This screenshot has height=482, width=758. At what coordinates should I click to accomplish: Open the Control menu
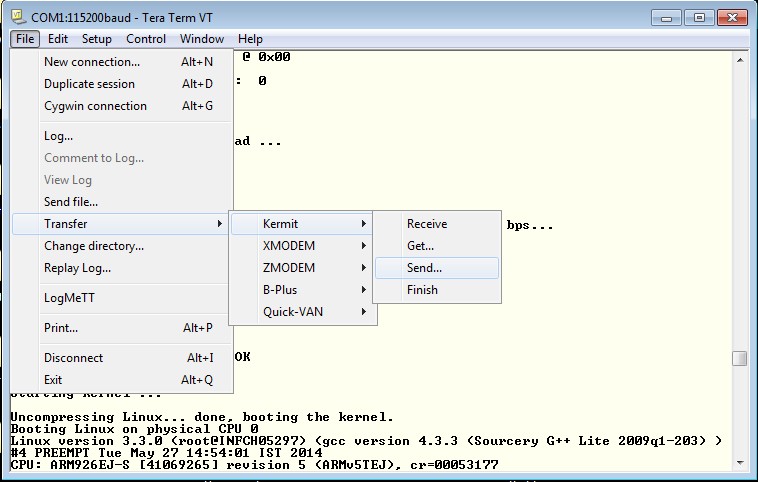146,39
